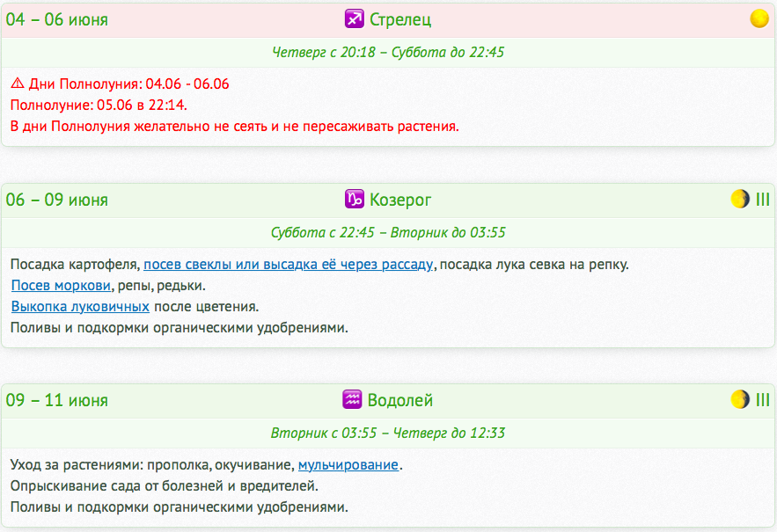The height and width of the screenshot is (532, 777).
Task: Click the Козерог sign title
Action: 400,200
